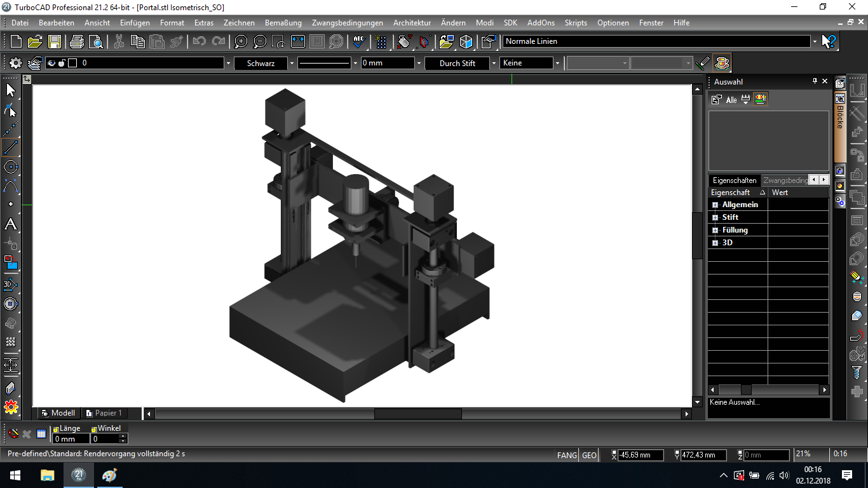Open the Bemaßung menu
868x488 pixels.
pyautogui.click(x=283, y=22)
